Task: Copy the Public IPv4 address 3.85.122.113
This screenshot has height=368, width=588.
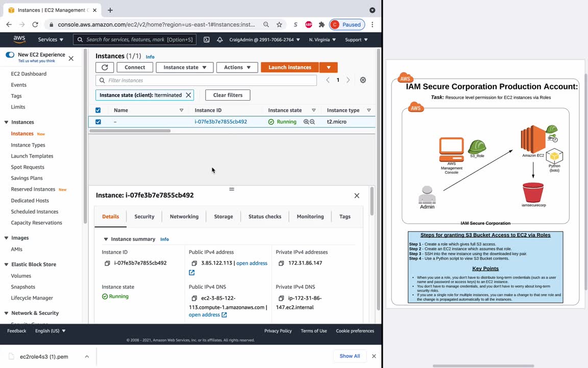Action: click(194, 263)
